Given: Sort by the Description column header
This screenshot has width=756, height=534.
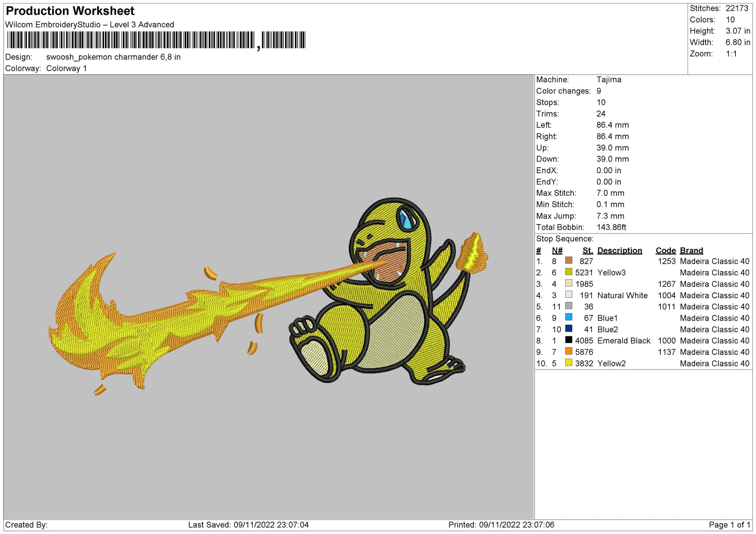Looking at the screenshot, I should [620, 250].
